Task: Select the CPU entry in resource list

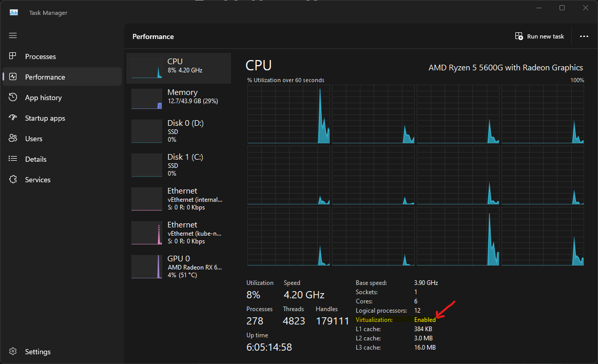Action: (x=178, y=68)
